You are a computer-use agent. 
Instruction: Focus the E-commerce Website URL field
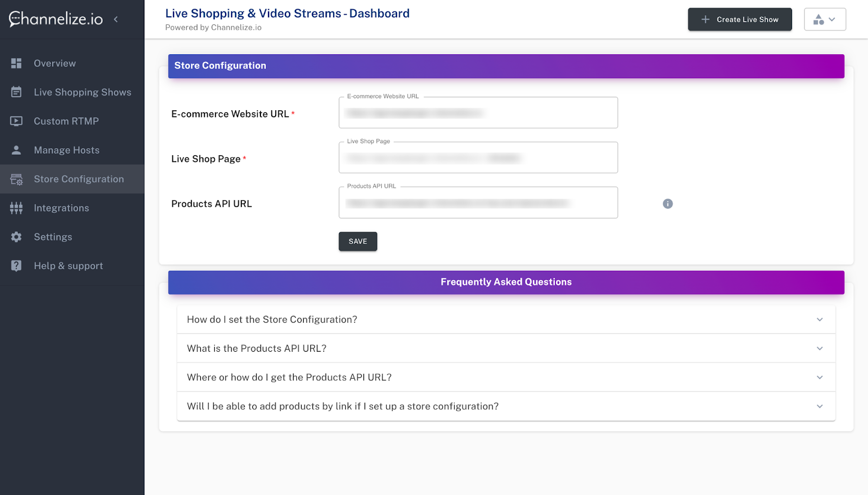point(478,113)
